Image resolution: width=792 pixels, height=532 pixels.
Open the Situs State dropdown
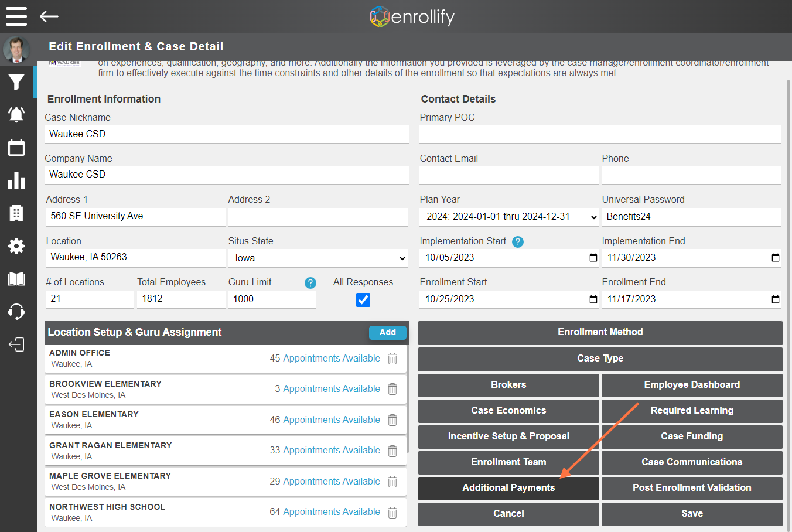click(318, 258)
